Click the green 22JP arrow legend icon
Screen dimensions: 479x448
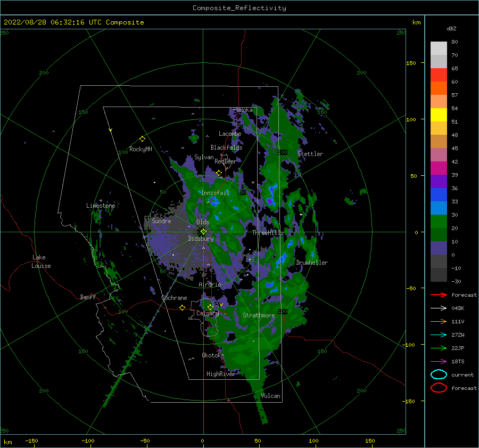pyautogui.click(x=439, y=348)
